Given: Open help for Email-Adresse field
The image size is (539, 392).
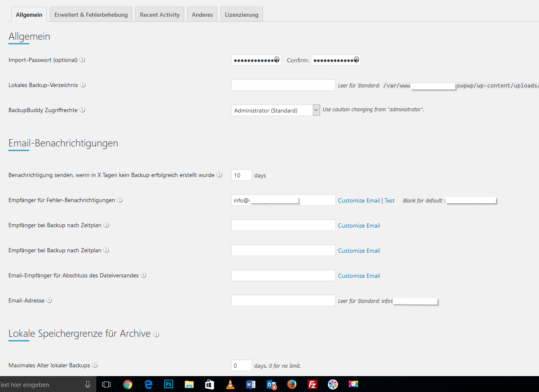Looking at the screenshot, I should pyautogui.click(x=49, y=300).
